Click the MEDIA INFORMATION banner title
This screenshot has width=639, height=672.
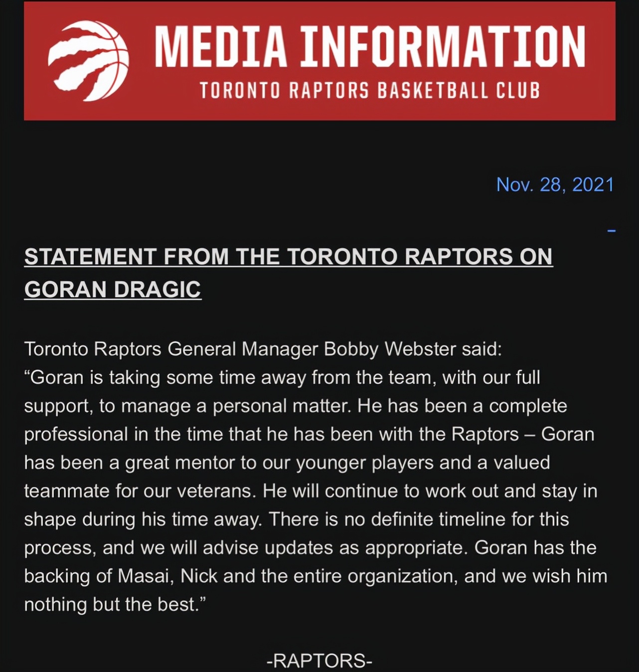tap(370, 47)
